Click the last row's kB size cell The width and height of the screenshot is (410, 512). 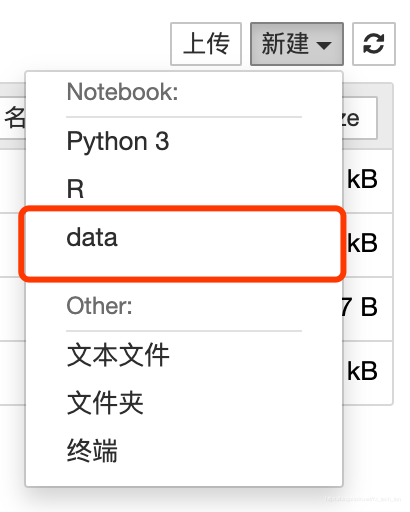pos(362,371)
